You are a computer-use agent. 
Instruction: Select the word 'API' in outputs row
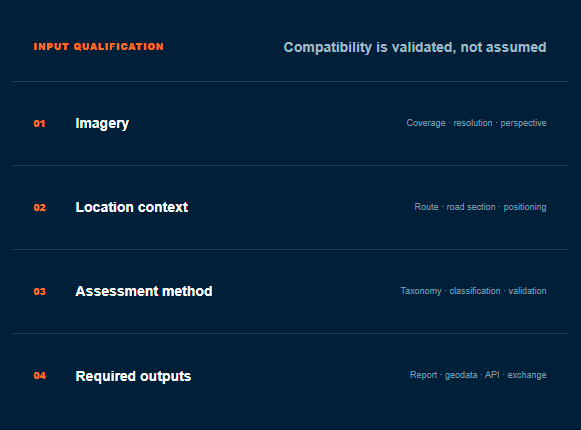click(492, 375)
